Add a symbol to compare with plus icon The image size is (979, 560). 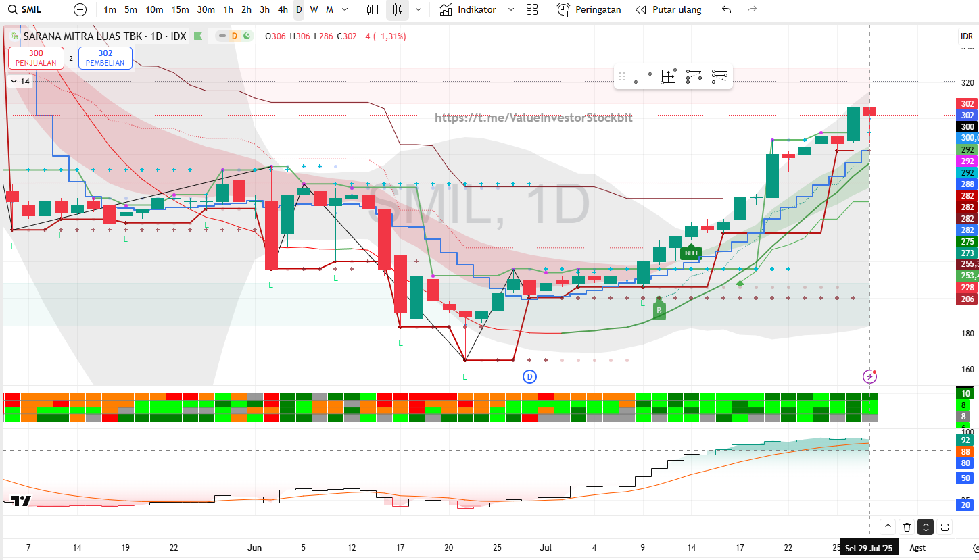pos(80,9)
